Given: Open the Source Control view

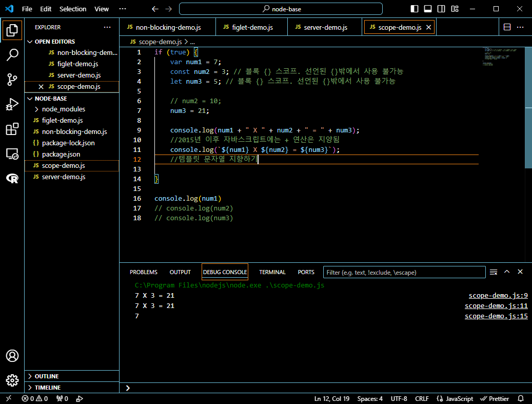Looking at the screenshot, I should tap(12, 80).
